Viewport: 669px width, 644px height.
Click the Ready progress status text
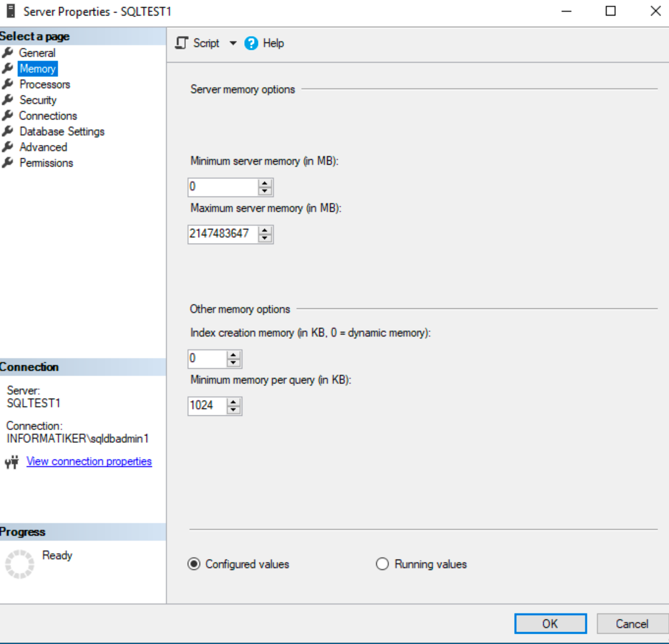(57, 555)
